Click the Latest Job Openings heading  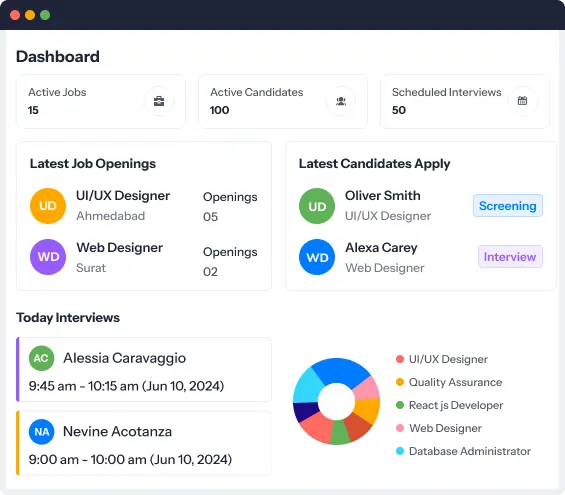93,164
